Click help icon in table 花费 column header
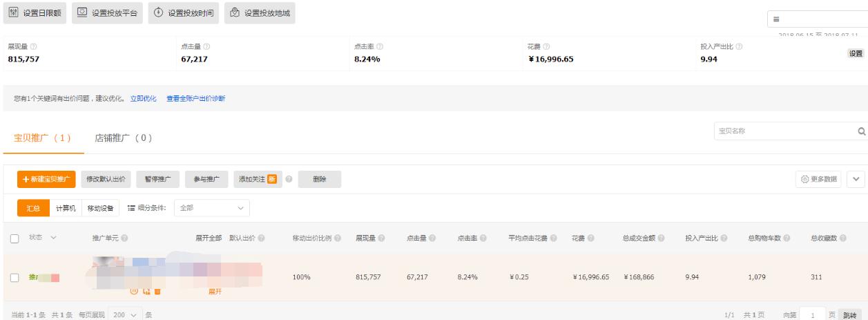The image size is (868, 320). (592, 238)
